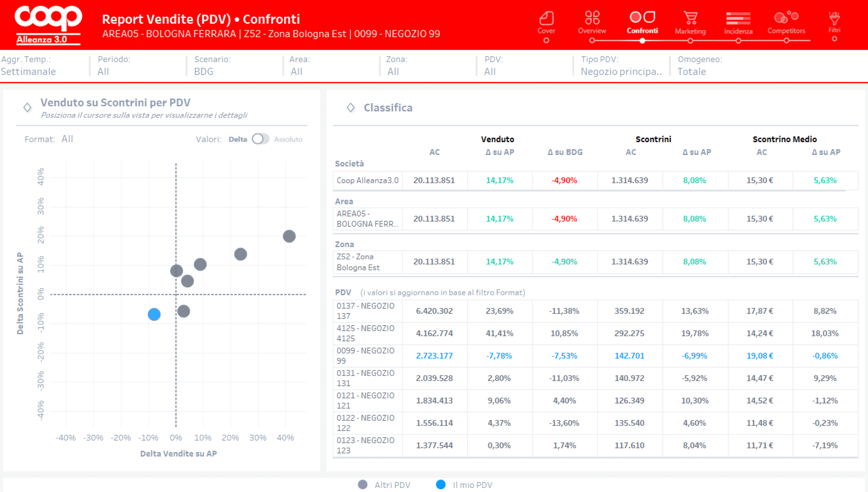This screenshot has width=868, height=492.
Task: Click the Cover navigation step dot
Action: (546, 40)
